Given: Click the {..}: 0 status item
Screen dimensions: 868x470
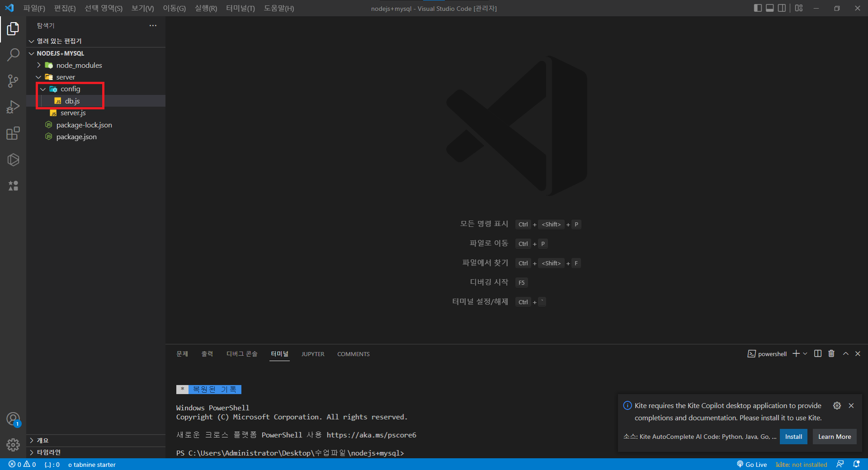Looking at the screenshot, I should 52,464.
